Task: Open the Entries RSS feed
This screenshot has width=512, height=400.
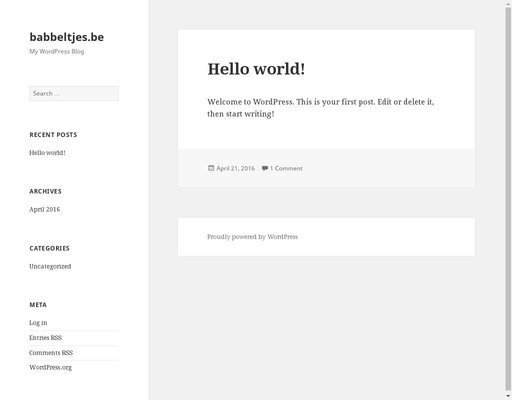Action: (x=45, y=338)
